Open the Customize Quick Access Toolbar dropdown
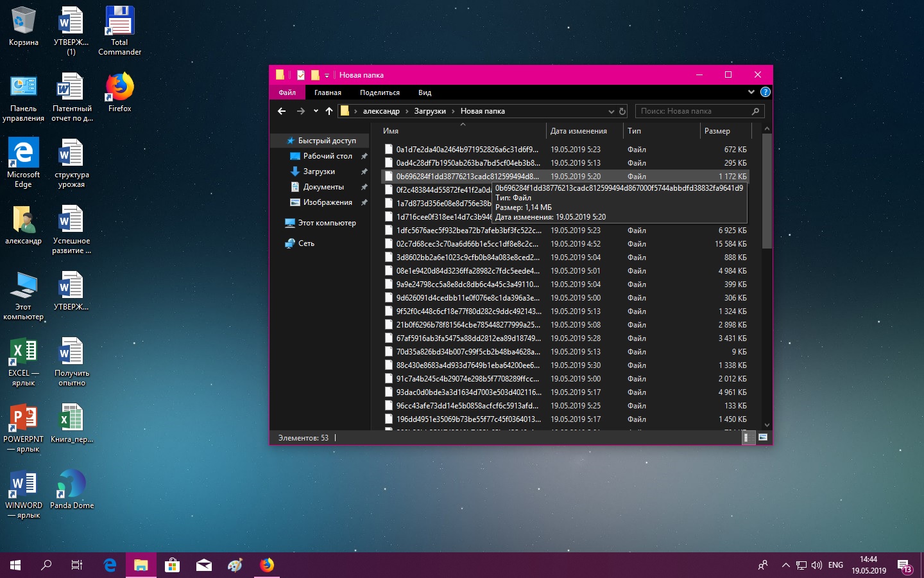Viewport: 924px width, 578px height. (327, 76)
